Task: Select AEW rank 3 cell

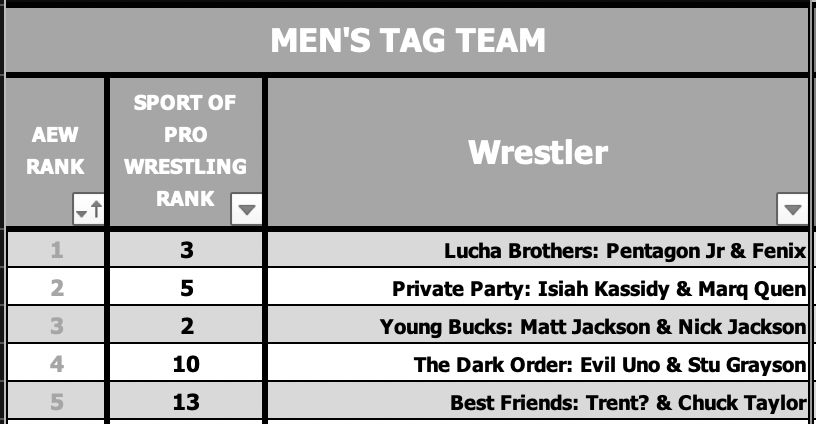Action: point(56,326)
